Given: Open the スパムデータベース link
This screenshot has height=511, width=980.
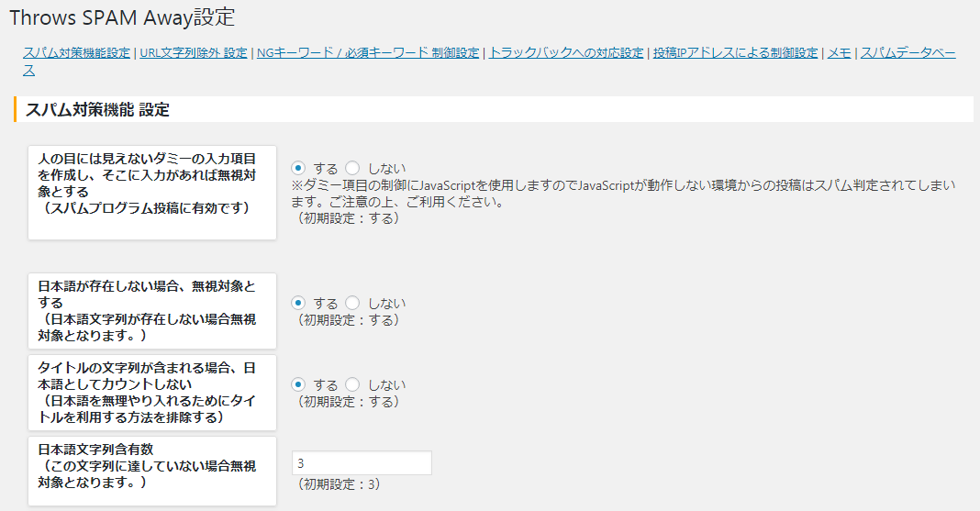Looking at the screenshot, I should pos(908,53).
